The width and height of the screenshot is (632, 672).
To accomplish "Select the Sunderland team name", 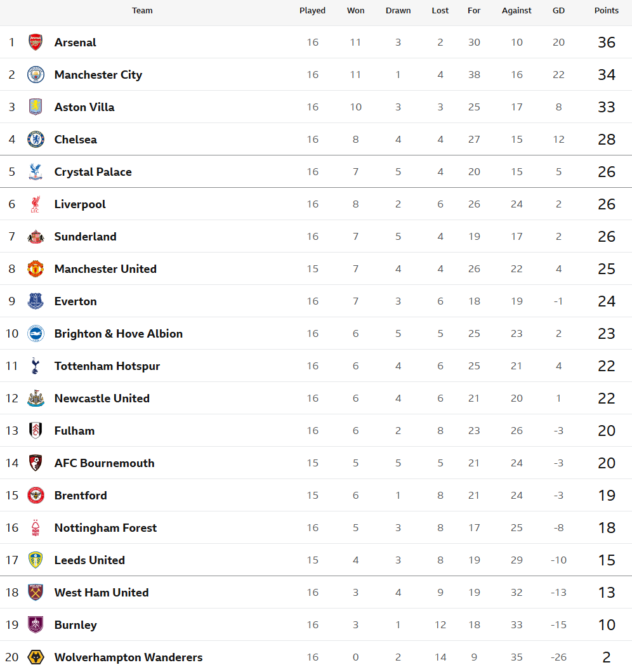I will point(86,237).
